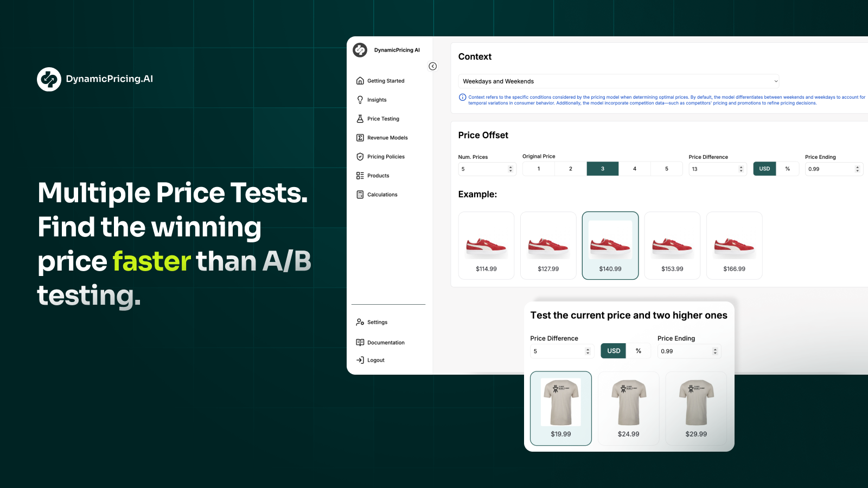
Task: Open Settings from sidebar
Action: (377, 322)
